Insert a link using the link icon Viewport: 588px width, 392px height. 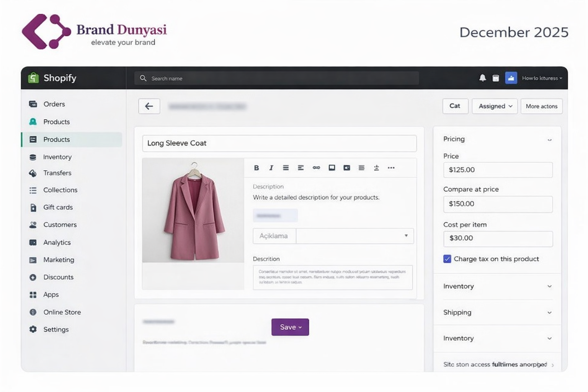click(x=316, y=168)
